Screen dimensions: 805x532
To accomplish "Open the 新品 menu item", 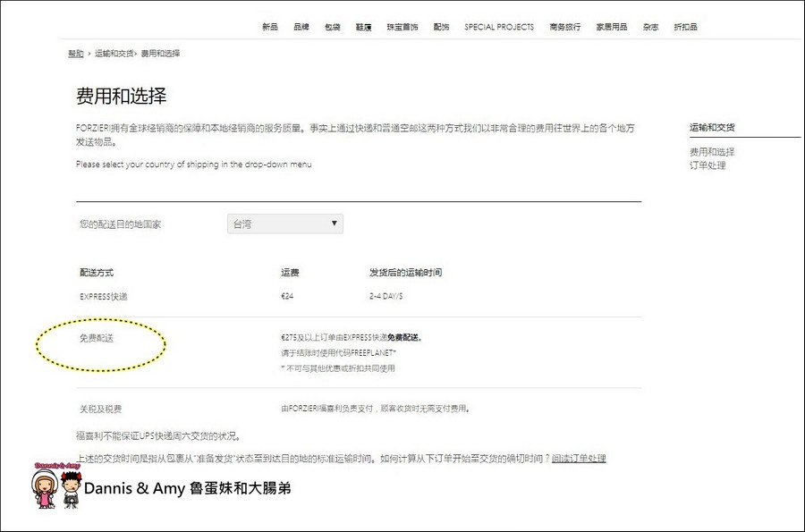I will pos(270,27).
